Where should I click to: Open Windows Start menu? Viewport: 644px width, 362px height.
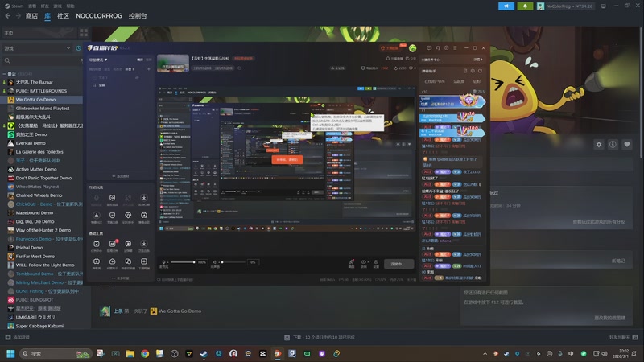click(x=10, y=353)
